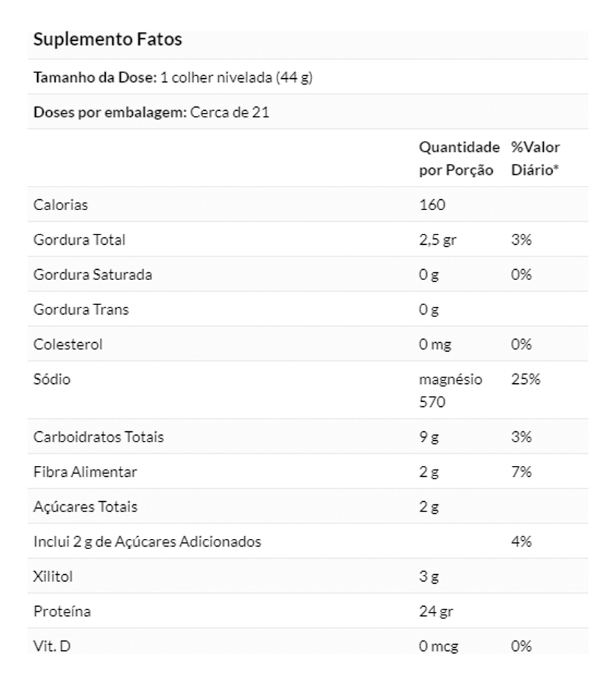Select the "Calorias" row label
The height and width of the screenshot is (685, 616).
tap(61, 205)
